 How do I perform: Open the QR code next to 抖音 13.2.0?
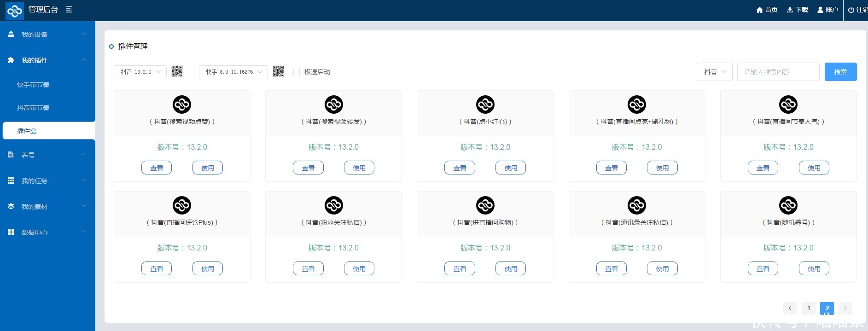coord(177,71)
